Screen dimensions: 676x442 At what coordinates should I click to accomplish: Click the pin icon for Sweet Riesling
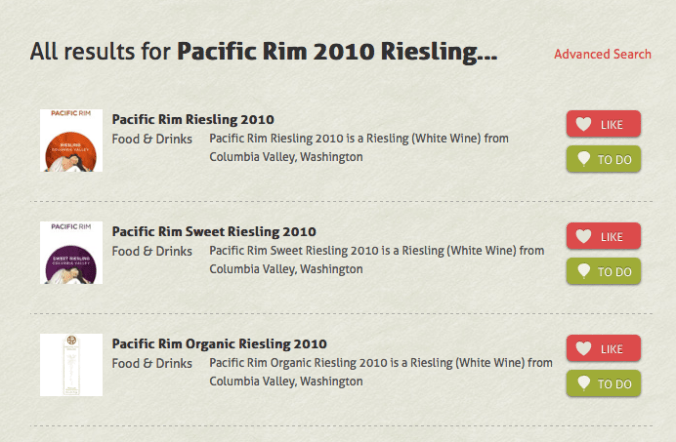(584, 271)
